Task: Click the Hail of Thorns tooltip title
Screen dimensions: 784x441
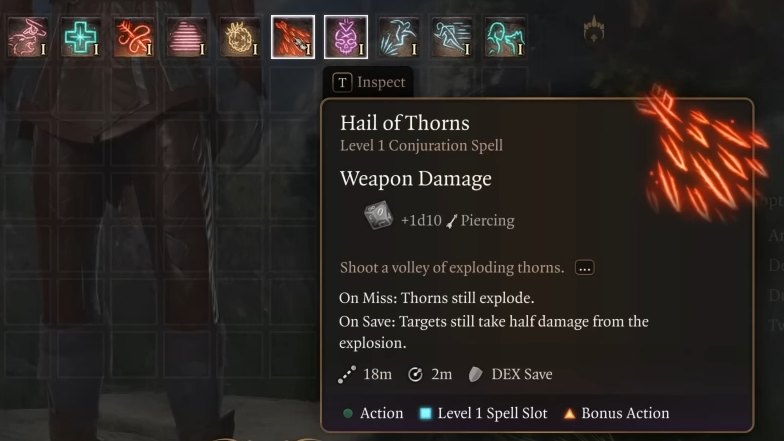Action: click(404, 123)
